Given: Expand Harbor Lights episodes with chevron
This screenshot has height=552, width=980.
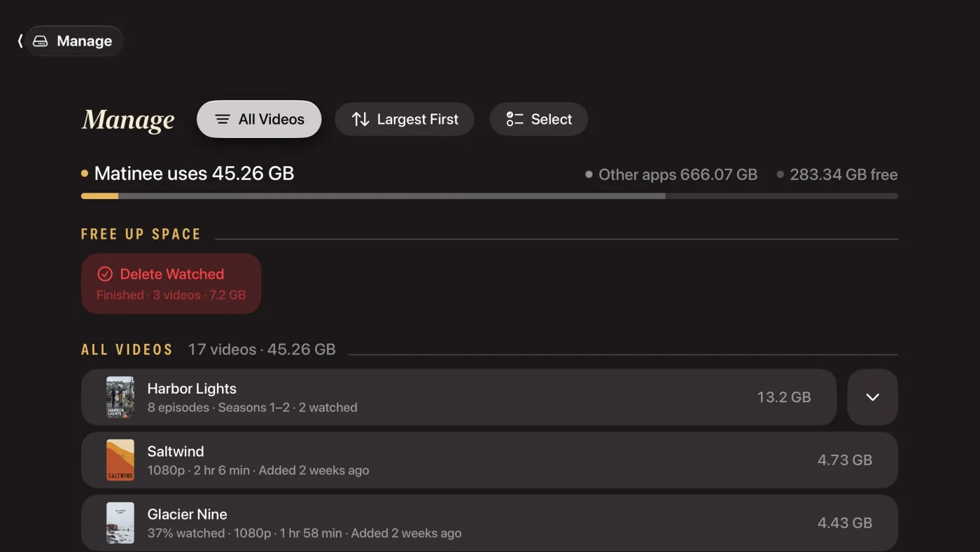Looking at the screenshot, I should pos(872,397).
